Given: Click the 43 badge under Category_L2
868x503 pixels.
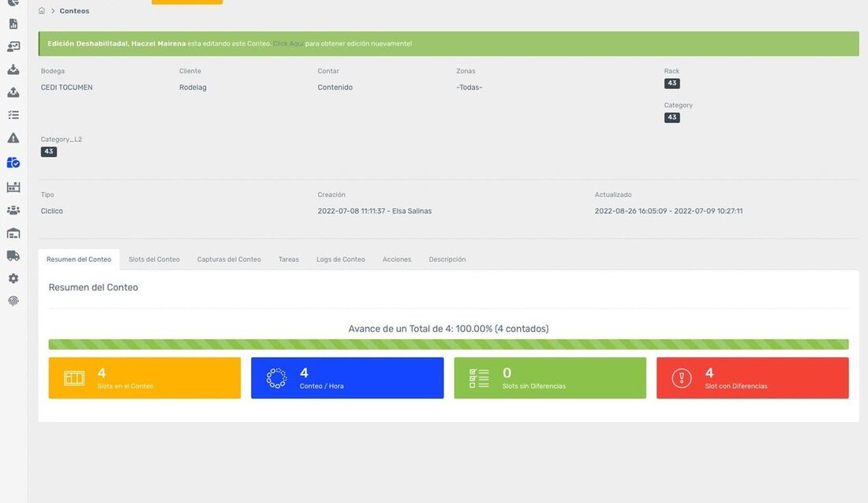Looking at the screenshot, I should pyautogui.click(x=49, y=151).
